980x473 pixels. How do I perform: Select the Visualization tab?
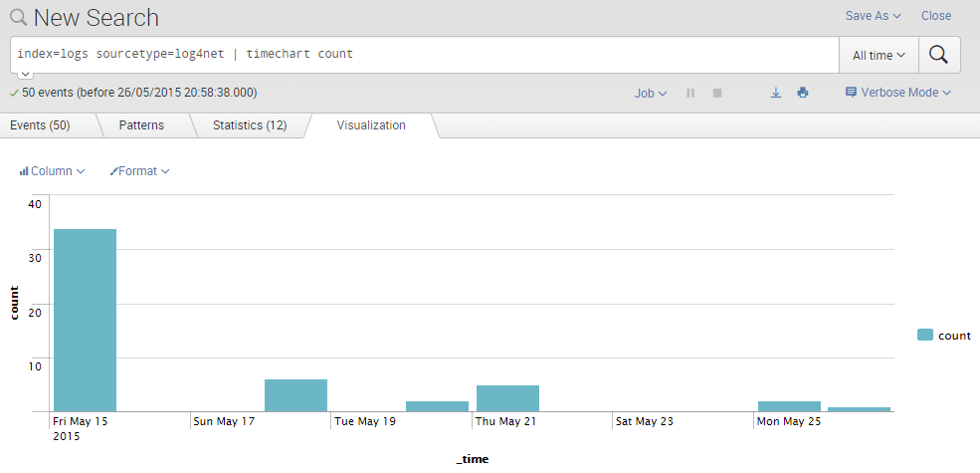pos(371,125)
